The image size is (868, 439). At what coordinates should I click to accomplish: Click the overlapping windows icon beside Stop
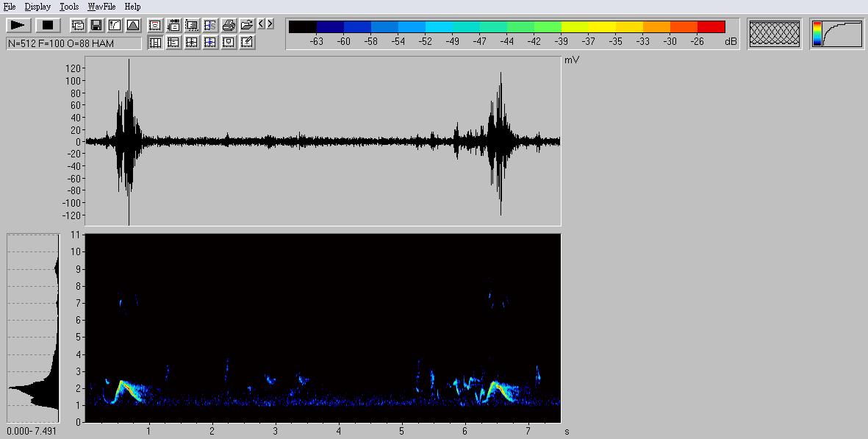78,25
